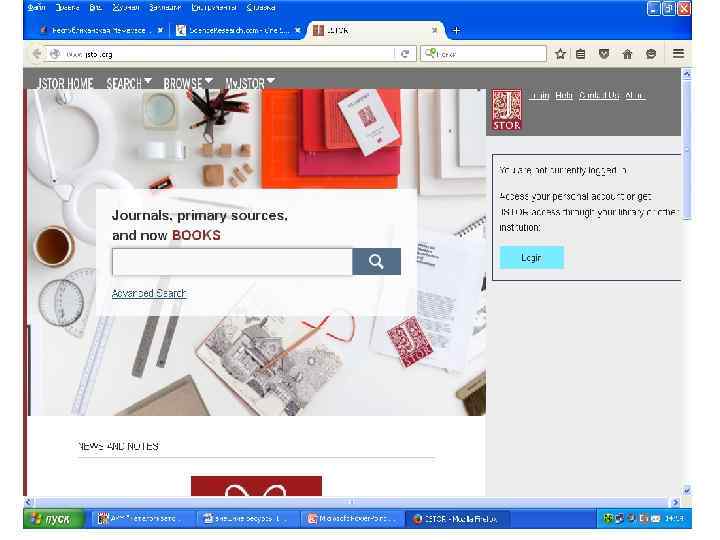Screen dimensions: 720x540
Task: Open the Файл menu
Action: click(x=37, y=8)
